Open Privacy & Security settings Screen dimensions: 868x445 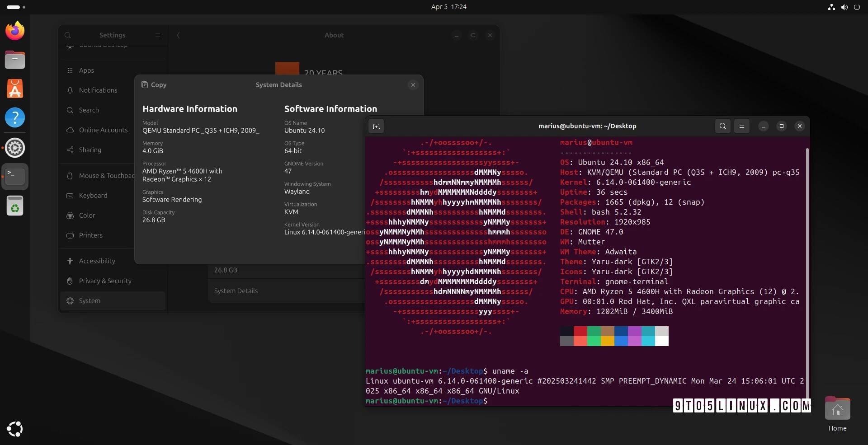105,281
